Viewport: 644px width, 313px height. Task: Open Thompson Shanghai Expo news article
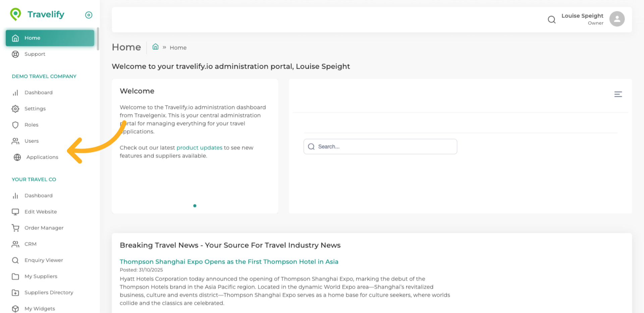229,262
